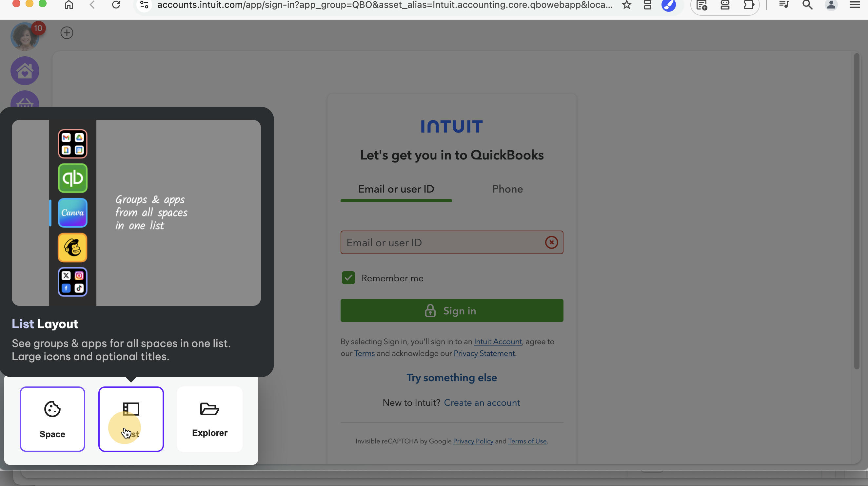Open reCAPTCHA Privacy Policy link
The image size is (868, 486).
(x=473, y=441)
